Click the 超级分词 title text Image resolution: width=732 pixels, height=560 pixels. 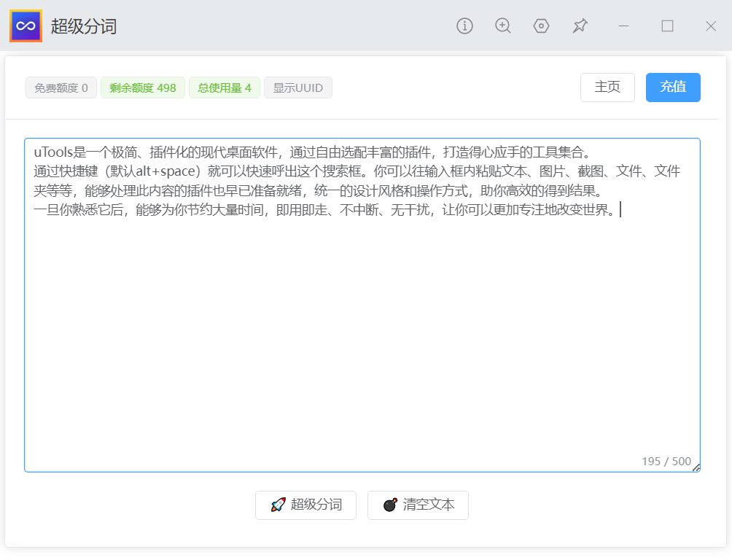(84, 26)
